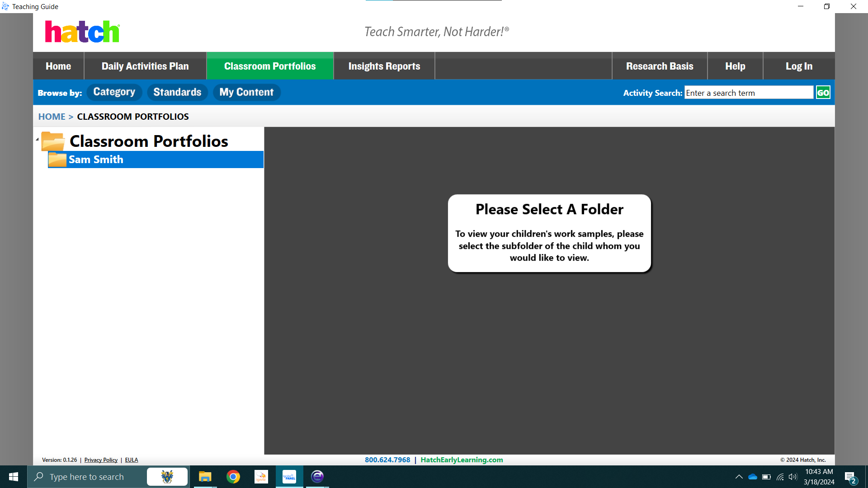Open the Wi-Fi network tray icon
Image resolution: width=868 pixels, height=488 pixels.
(x=780, y=477)
